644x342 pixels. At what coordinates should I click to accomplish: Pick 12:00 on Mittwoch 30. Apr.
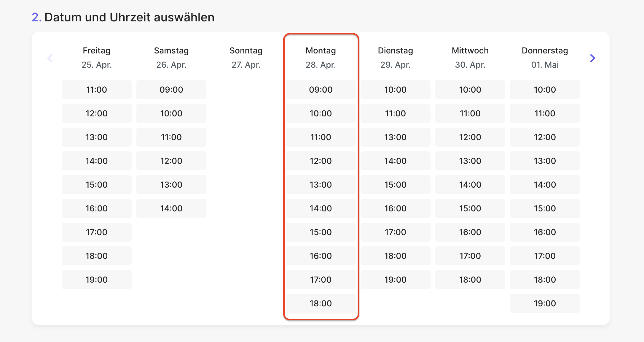coord(470,137)
